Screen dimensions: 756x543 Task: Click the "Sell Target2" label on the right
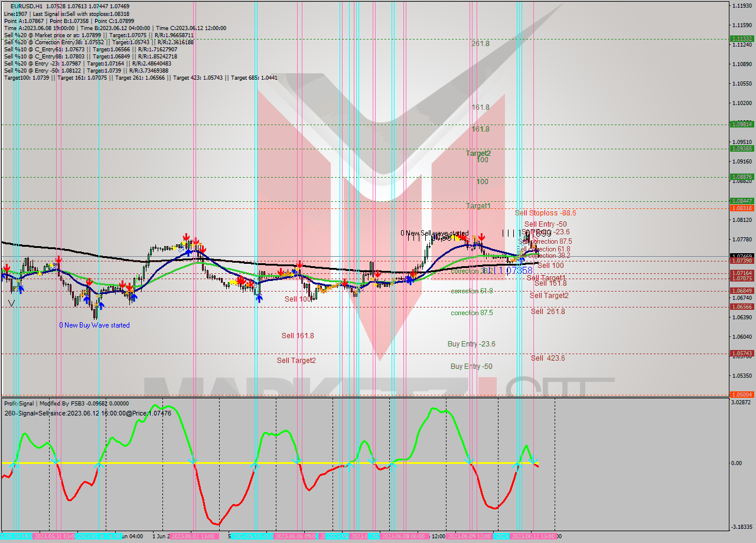coord(547,296)
